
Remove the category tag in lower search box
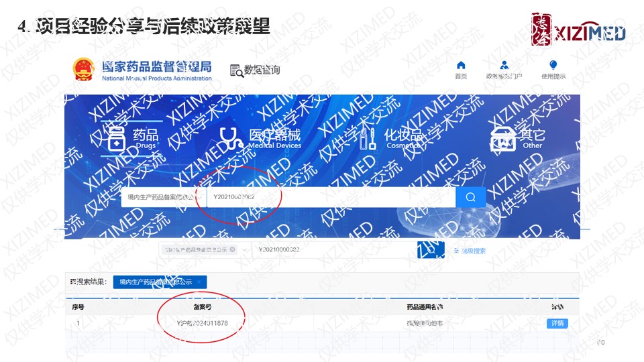coord(232,249)
